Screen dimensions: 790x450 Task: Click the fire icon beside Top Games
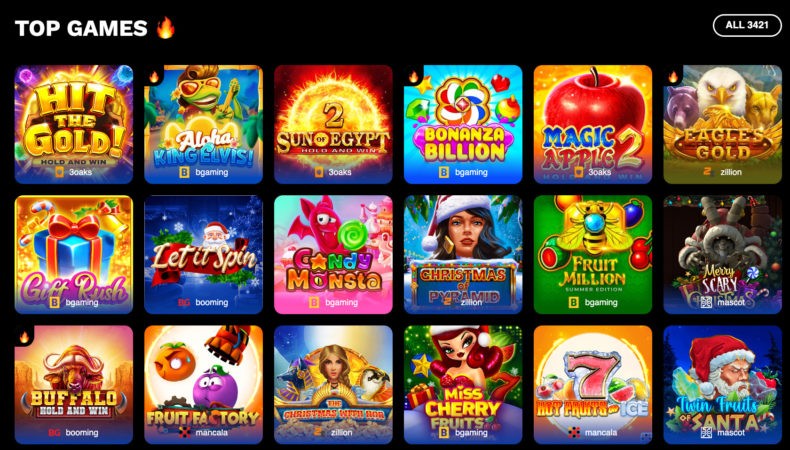coord(165,27)
